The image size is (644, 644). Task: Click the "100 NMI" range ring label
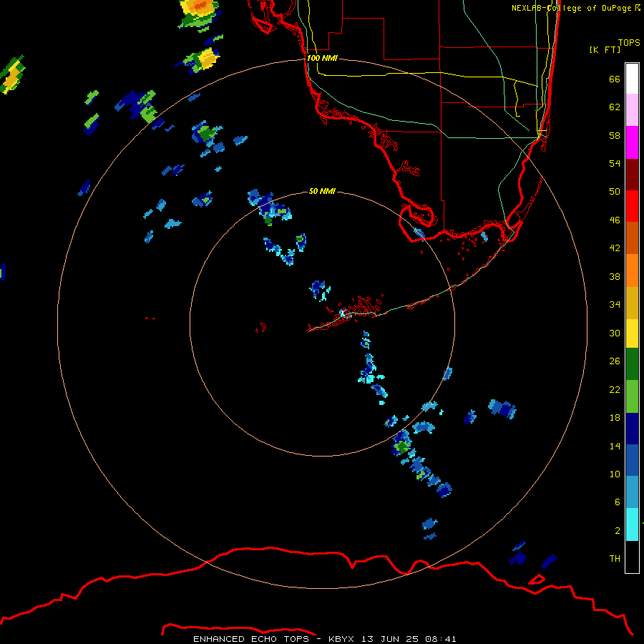[322, 58]
